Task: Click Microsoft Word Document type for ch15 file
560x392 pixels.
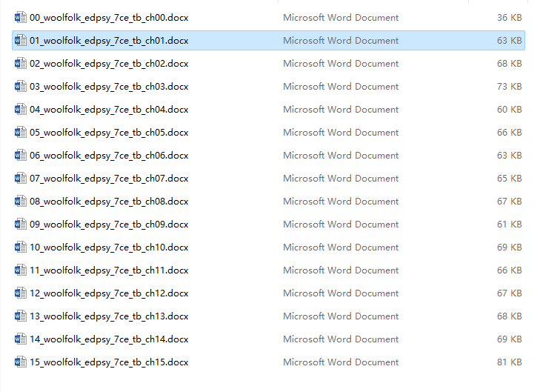Action: 341,362
